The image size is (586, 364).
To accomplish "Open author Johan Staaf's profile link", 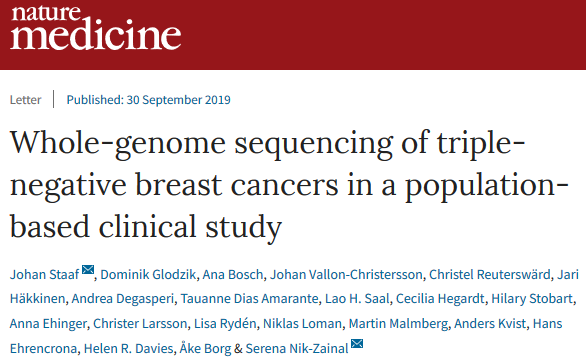I will click(x=44, y=275).
